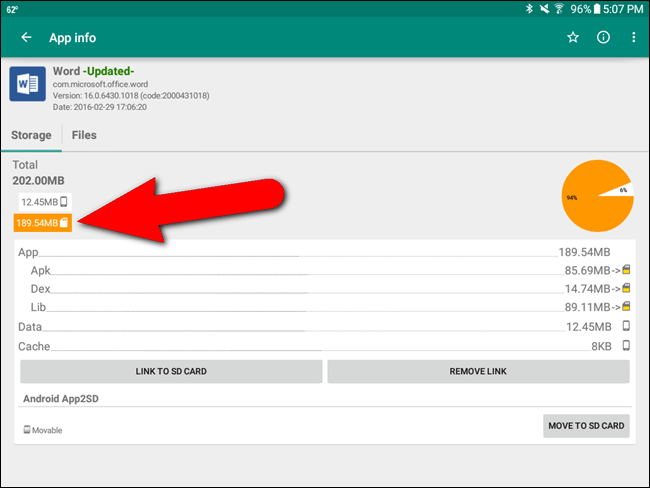Tap the battery 96% indicator
Image resolution: width=650 pixels, height=488 pixels.
(x=585, y=9)
